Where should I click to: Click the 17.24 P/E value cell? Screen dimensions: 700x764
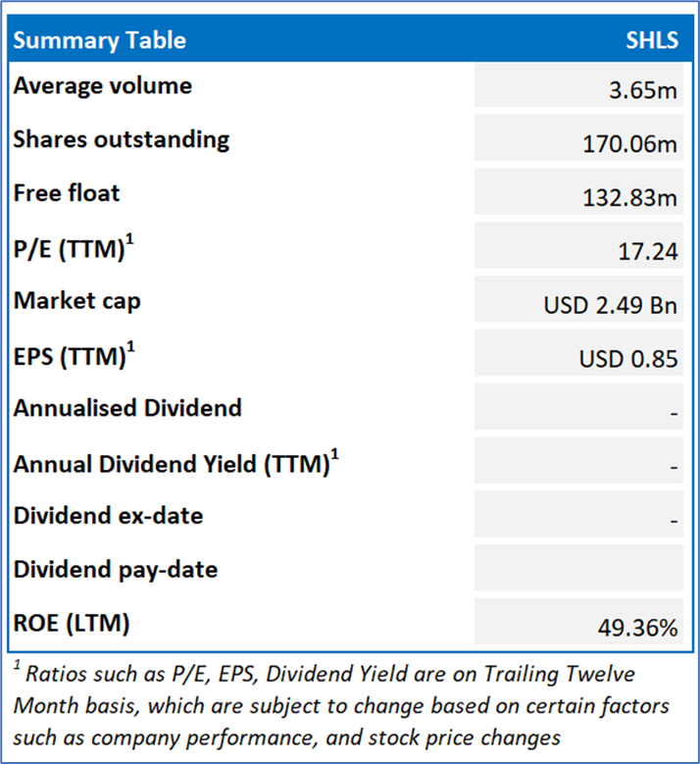click(x=648, y=252)
